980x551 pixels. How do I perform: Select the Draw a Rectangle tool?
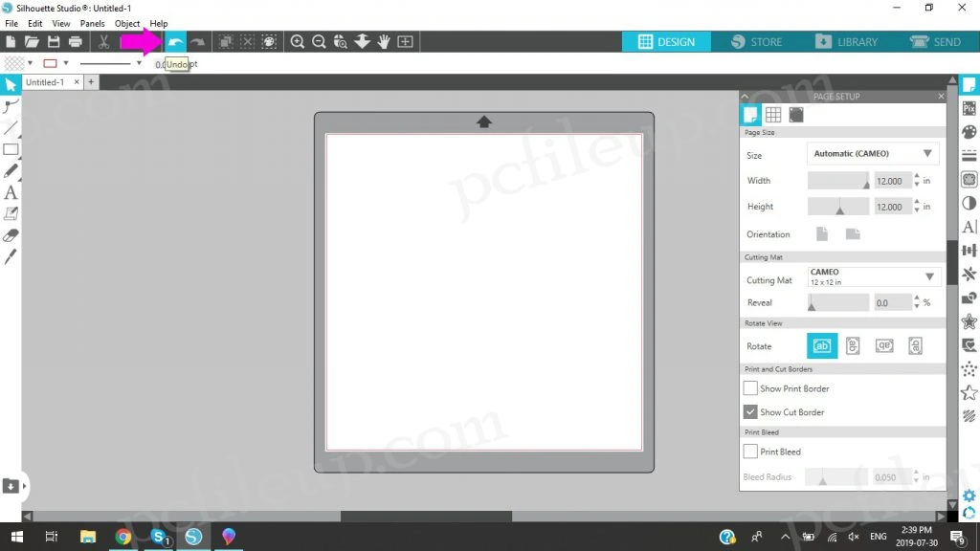pos(11,149)
